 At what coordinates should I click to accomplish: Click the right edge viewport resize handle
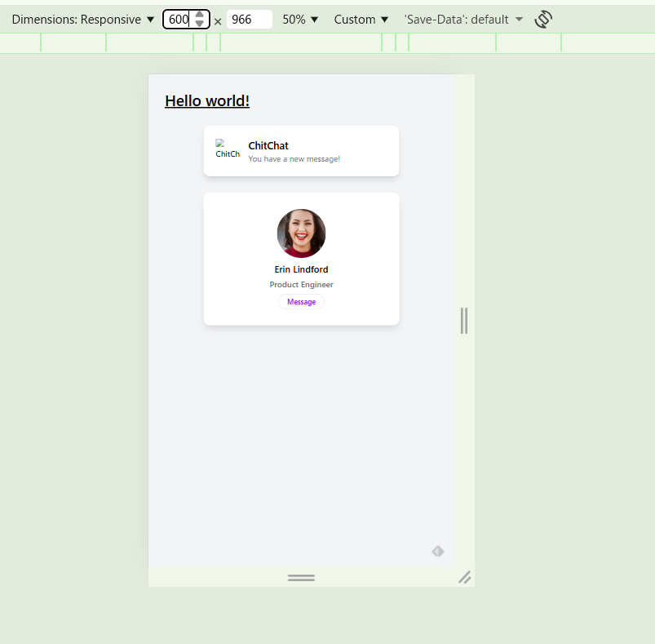tap(464, 321)
